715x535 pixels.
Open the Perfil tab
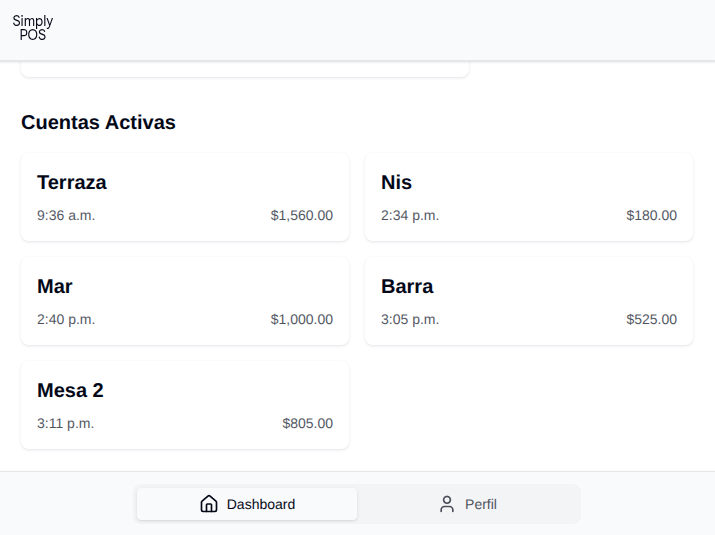click(469, 504)
